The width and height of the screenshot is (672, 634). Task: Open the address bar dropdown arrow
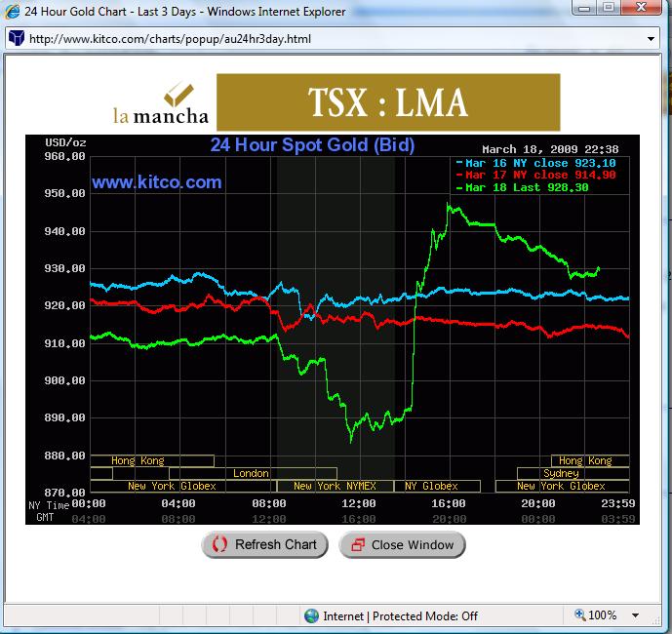point(651,39)
